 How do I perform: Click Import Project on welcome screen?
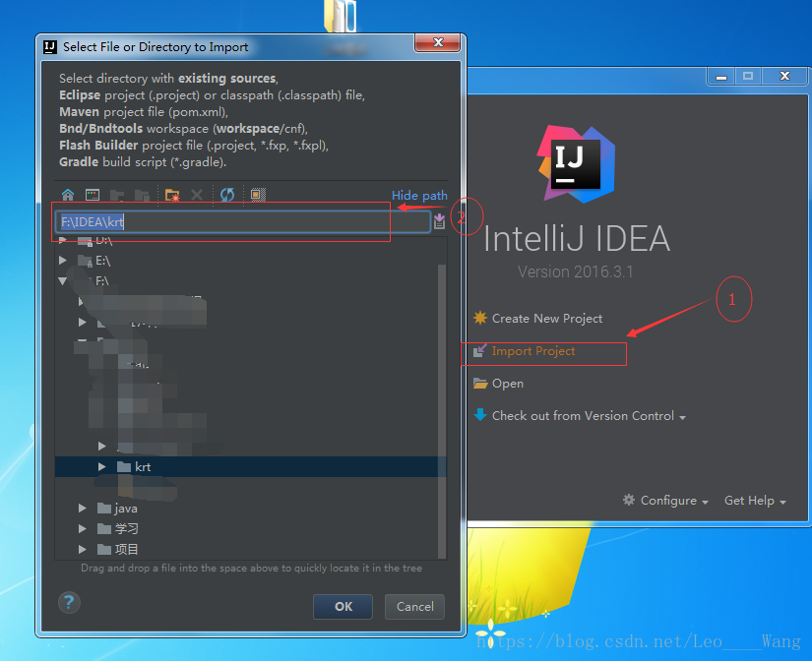[533, 351]
